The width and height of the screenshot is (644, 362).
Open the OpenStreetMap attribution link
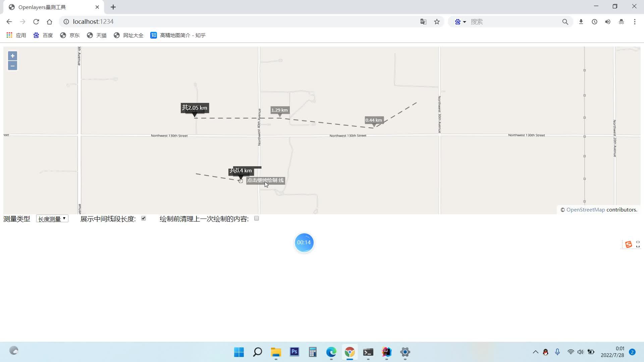(585, 210)
